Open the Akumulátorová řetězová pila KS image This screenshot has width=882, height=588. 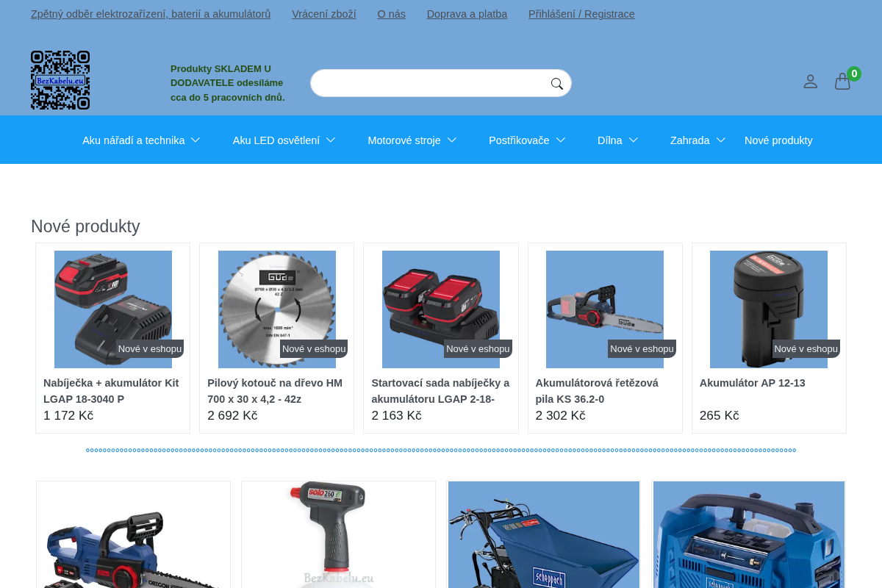click(605, 309)
